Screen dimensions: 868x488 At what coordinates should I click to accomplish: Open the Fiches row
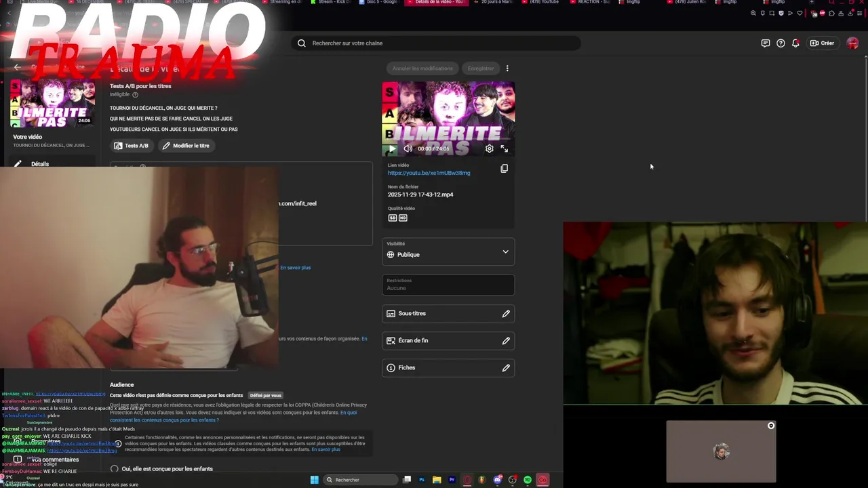pyautogui.click(x=448, y=368)
